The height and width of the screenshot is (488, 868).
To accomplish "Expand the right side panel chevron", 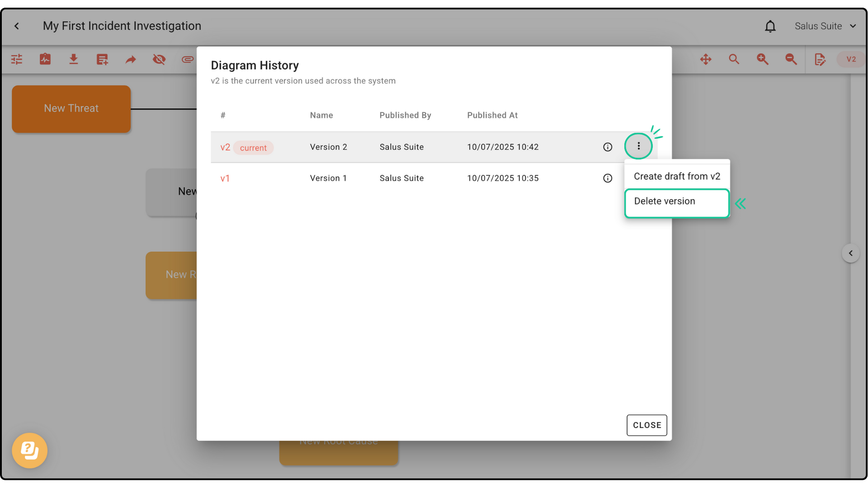I will (x=850, y=253).
